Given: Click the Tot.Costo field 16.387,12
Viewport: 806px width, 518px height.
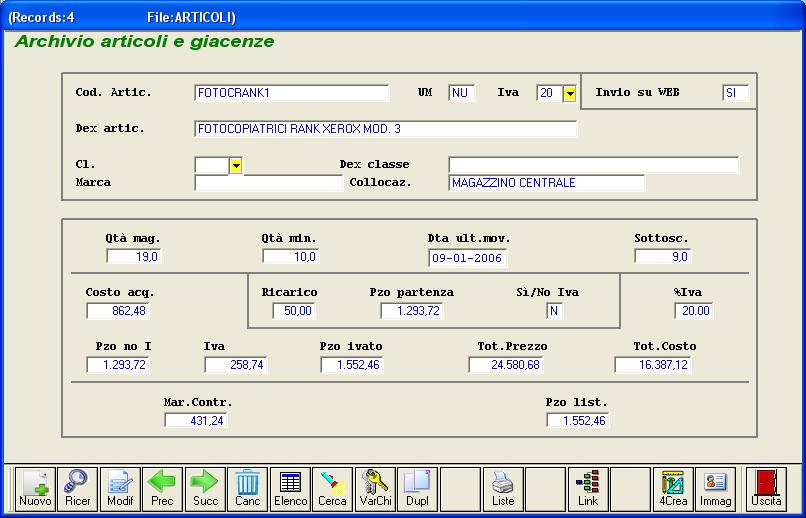Looking at the screenshot, I should (x=653, y=365).
